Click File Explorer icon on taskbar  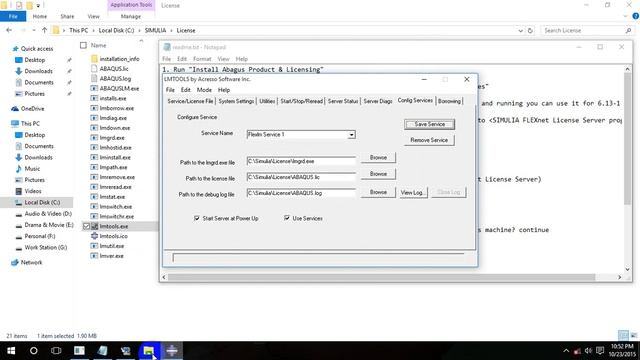pyautogui.click(x=149, y=351)
